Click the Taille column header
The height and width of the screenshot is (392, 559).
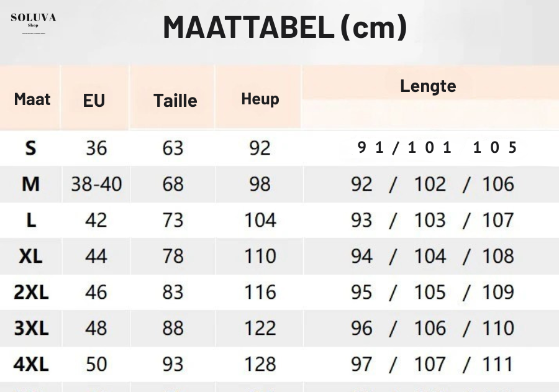pos(175,101)
